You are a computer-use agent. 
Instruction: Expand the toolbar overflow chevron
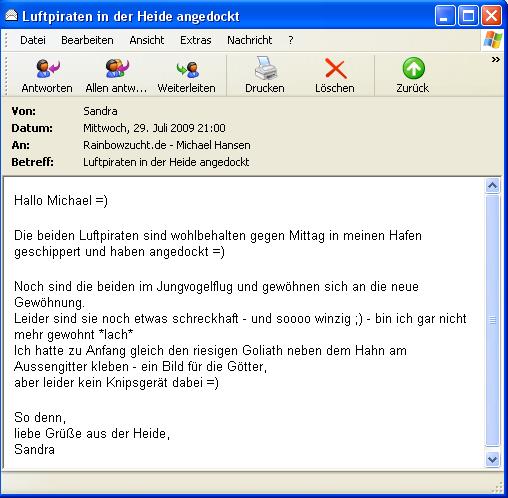click(496, 60)
